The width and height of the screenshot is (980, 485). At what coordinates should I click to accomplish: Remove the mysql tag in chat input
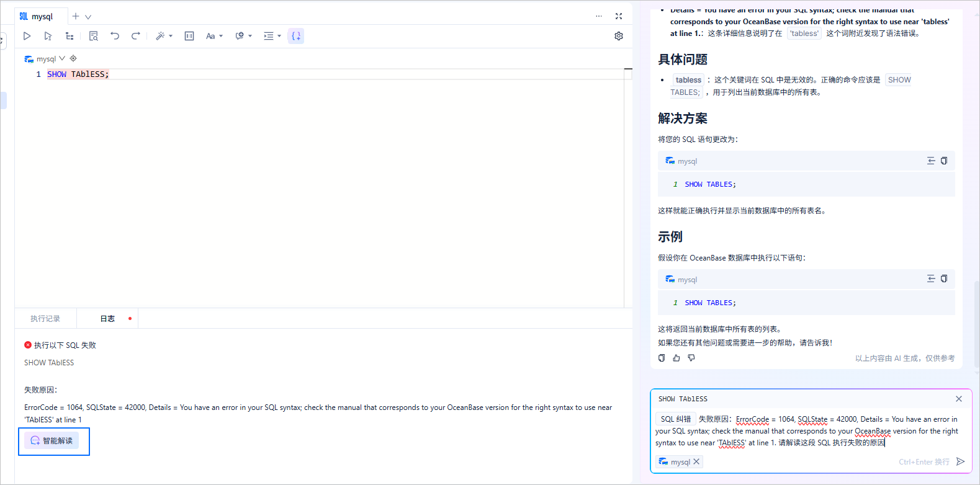point(696,461)
